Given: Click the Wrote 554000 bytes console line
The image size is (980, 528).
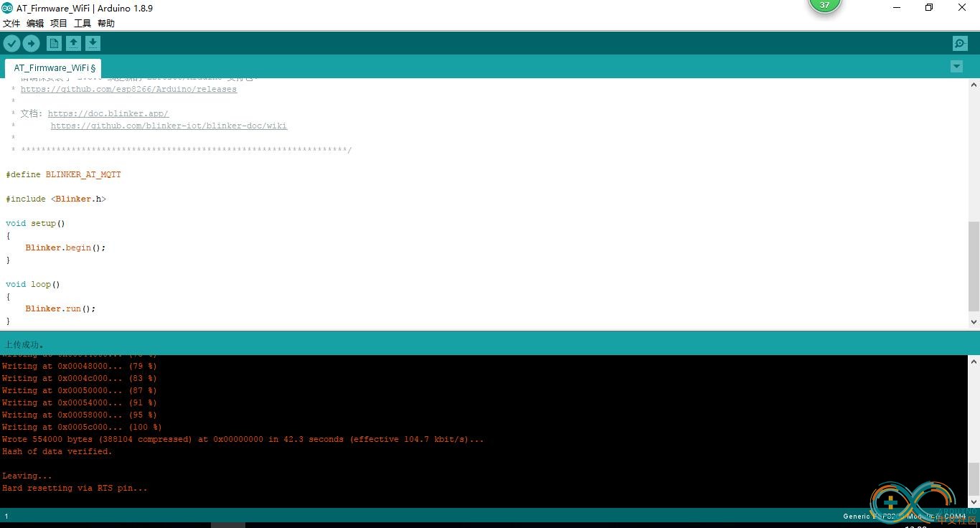Looking at the screenshot, I should pyautogui.click(x=242, y=439).
